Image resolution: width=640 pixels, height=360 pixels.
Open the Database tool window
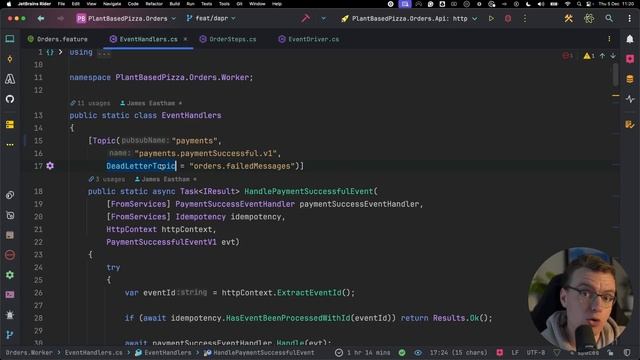pyautogui.click(x=630, y=79)
